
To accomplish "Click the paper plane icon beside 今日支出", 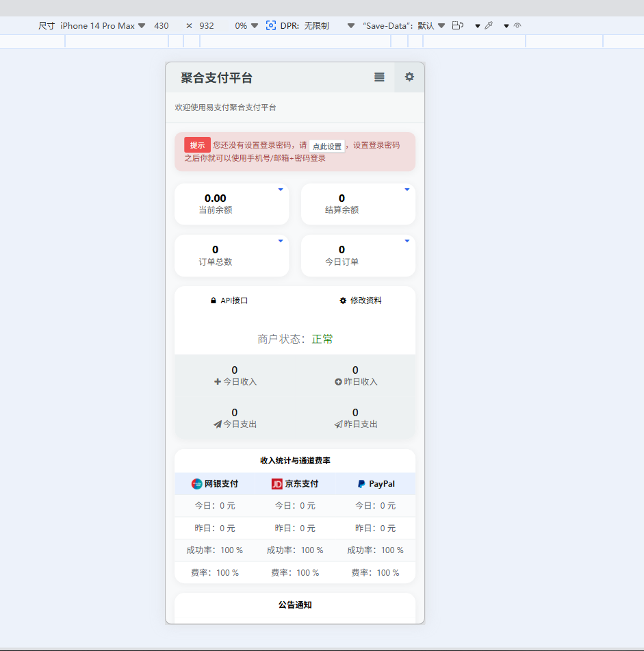I will 218,424.
